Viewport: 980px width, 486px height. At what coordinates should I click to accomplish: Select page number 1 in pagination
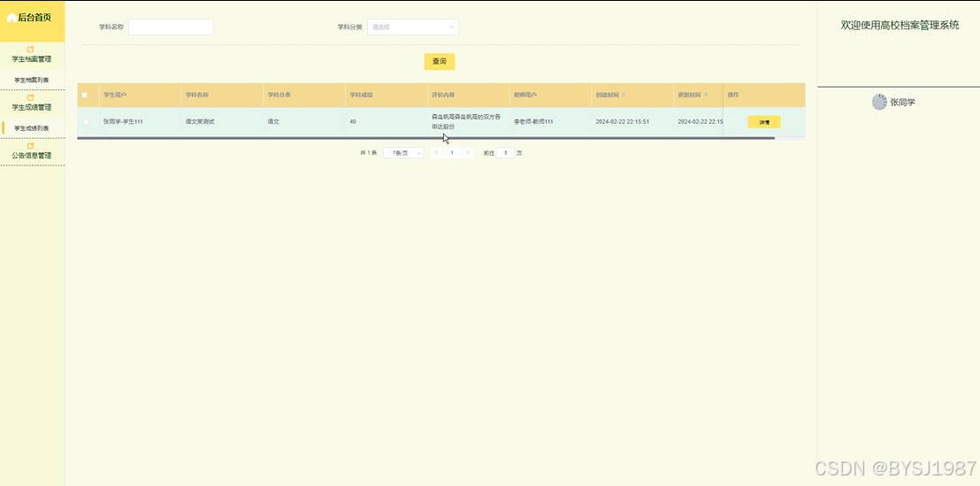click(452, 152)
